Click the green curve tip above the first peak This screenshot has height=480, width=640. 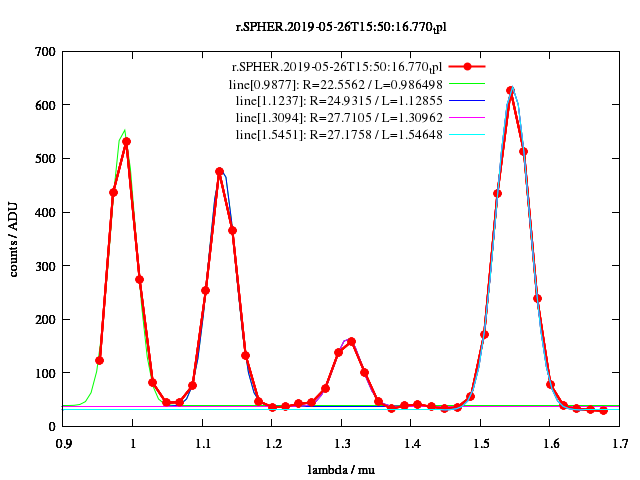(124, 130)
